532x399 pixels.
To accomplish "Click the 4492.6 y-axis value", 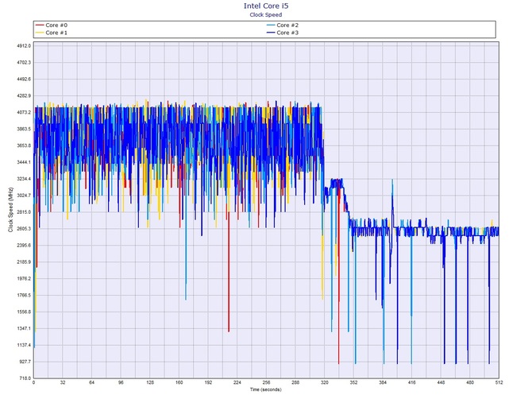I will pos(24,79).
